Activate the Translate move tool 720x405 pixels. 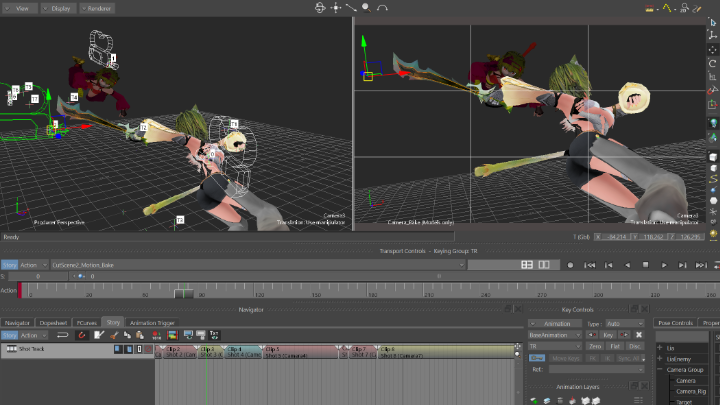coord(713,50)
